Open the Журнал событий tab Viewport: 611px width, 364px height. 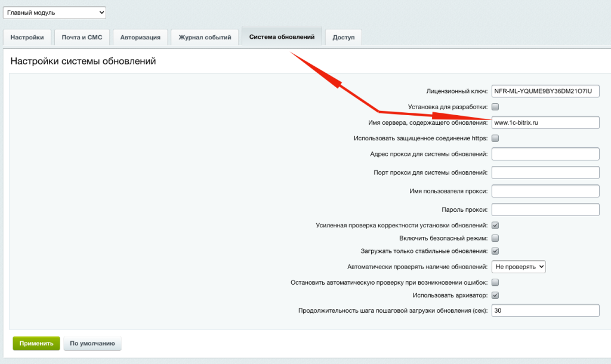(x=205, y=37)
